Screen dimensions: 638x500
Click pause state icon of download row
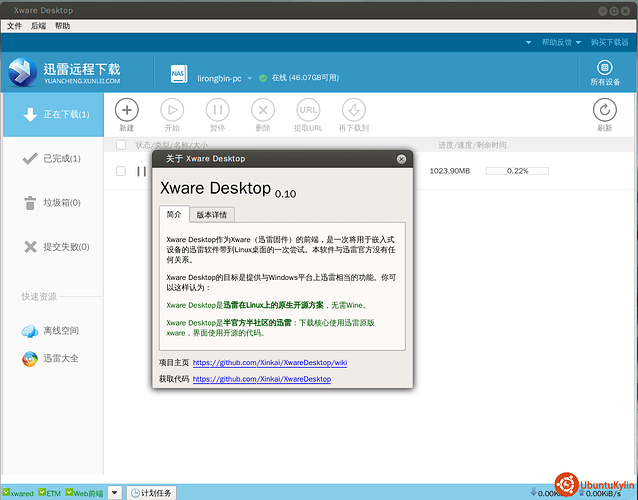[x=141, y=171]
